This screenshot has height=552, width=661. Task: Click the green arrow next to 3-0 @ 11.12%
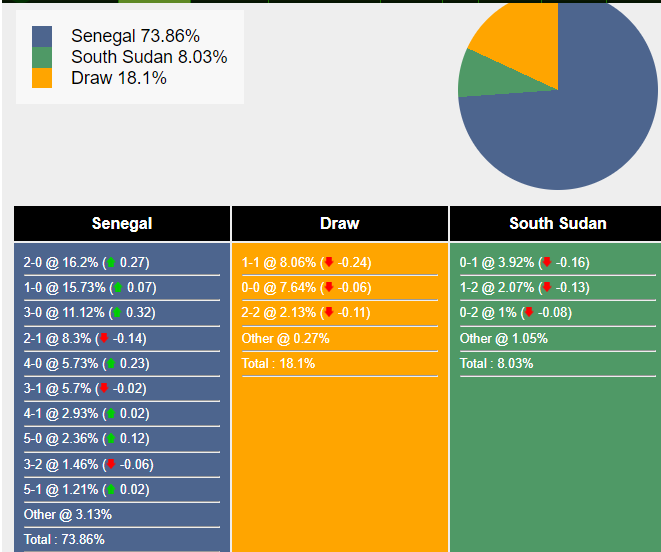[x=117, y=314]
